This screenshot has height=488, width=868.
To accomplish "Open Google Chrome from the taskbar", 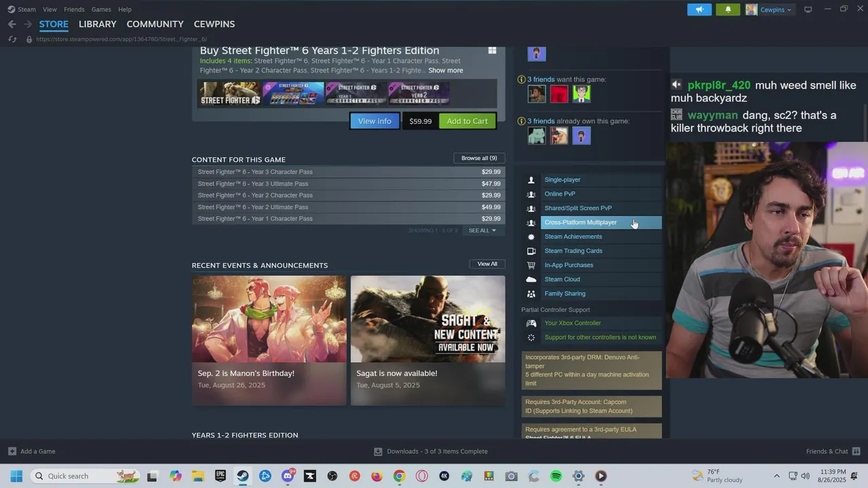I will tap(399, 476).
